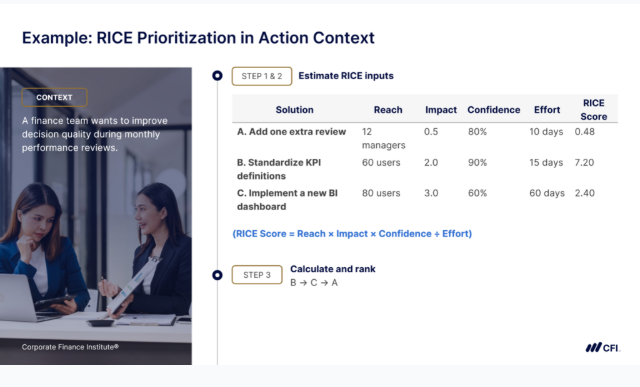
Task: Click the 'Calculate and rank' heading
Action: 333,269
